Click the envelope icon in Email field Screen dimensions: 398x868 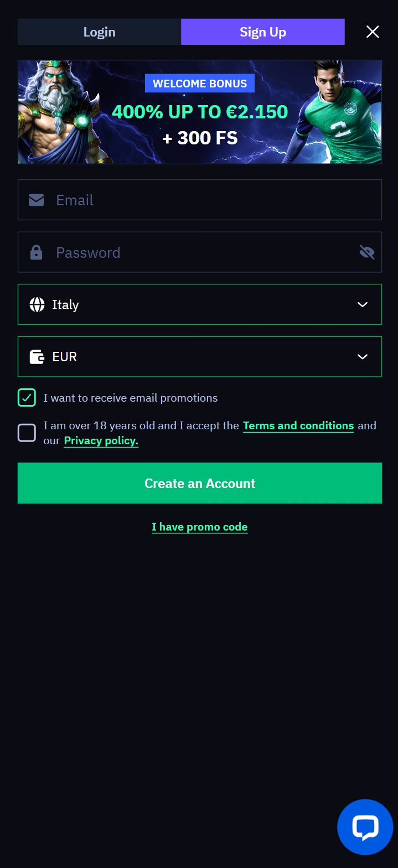click(x=37, y=200)
